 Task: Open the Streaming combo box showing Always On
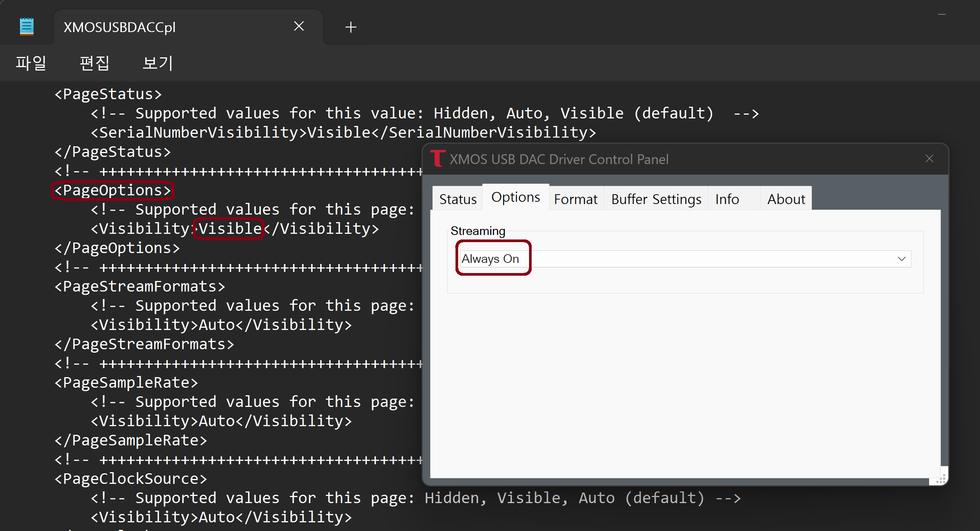[685, 259]
